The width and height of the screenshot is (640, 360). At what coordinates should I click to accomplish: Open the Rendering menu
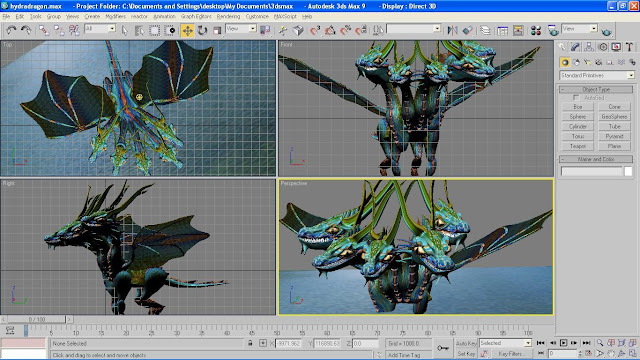tap(228, 17)
